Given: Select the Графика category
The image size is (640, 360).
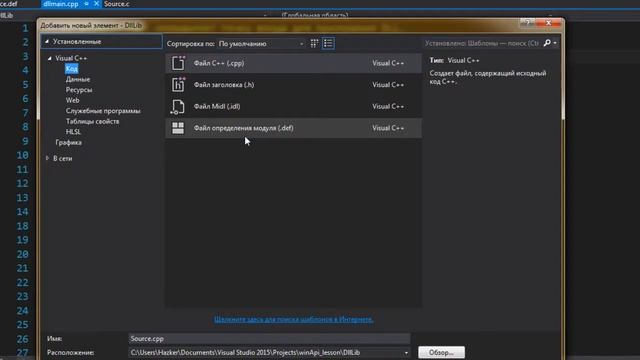Looking at the screenshot, I should click(x=69, y=142).
